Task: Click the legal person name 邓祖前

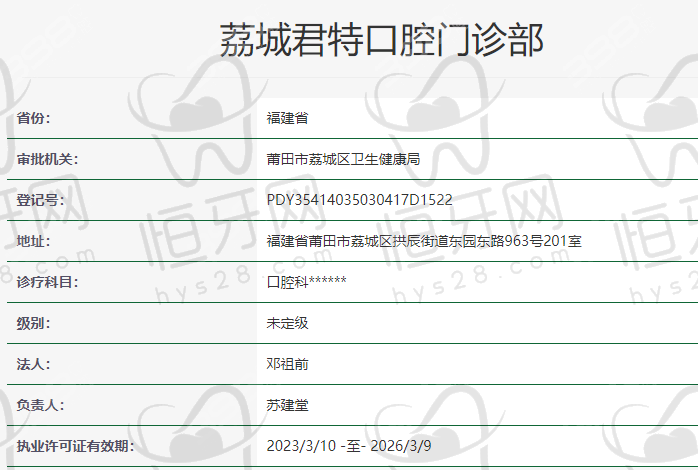Action: point(287,364)
